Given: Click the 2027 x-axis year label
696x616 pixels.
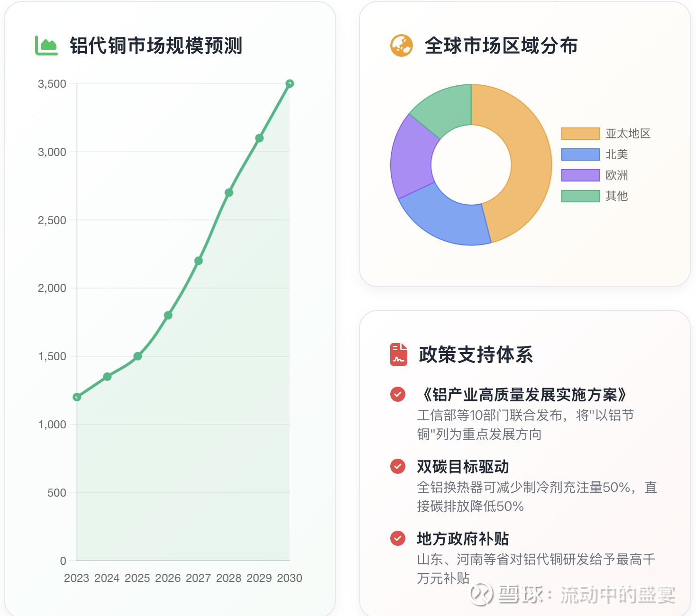Looking at the screenshot, I should (x=199, y=578).
